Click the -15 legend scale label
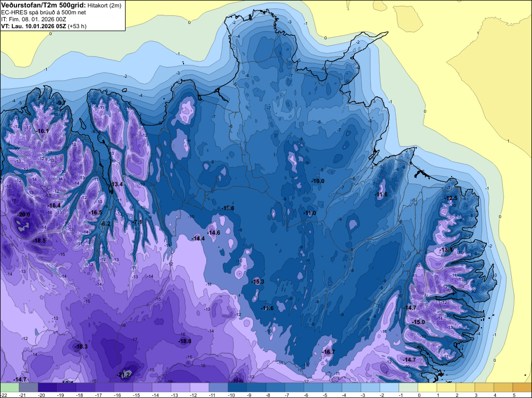The image size is (532, 398). coord(136,395)
